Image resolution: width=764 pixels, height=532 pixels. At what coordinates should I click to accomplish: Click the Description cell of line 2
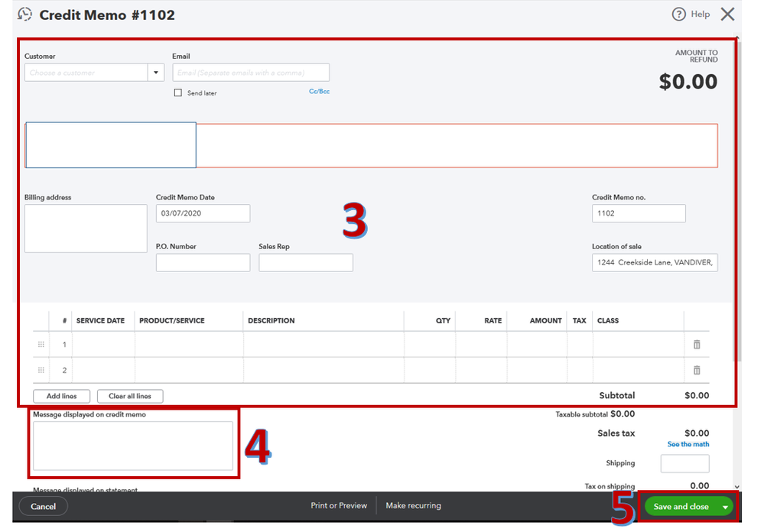[323, 370]
